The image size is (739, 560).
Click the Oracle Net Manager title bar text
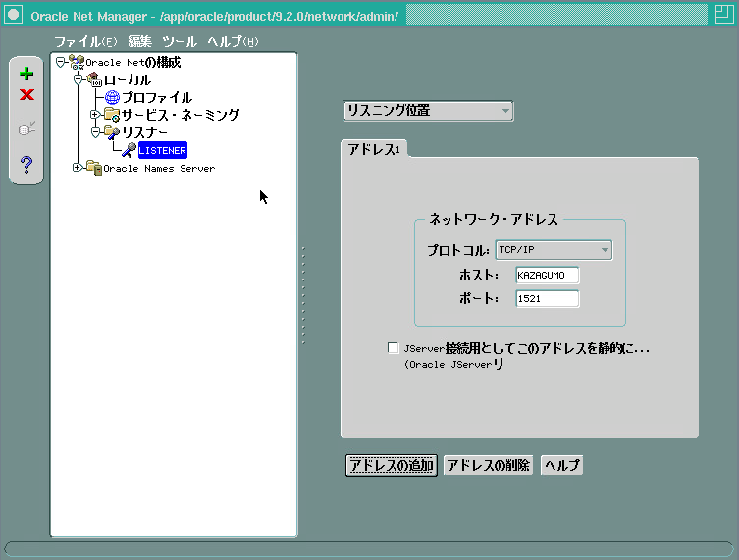point(215,16)
